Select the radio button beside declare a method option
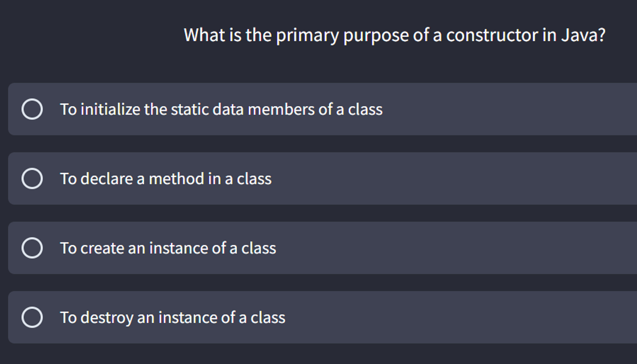This screenshot has width=637, height=364. tap(32, 178)
